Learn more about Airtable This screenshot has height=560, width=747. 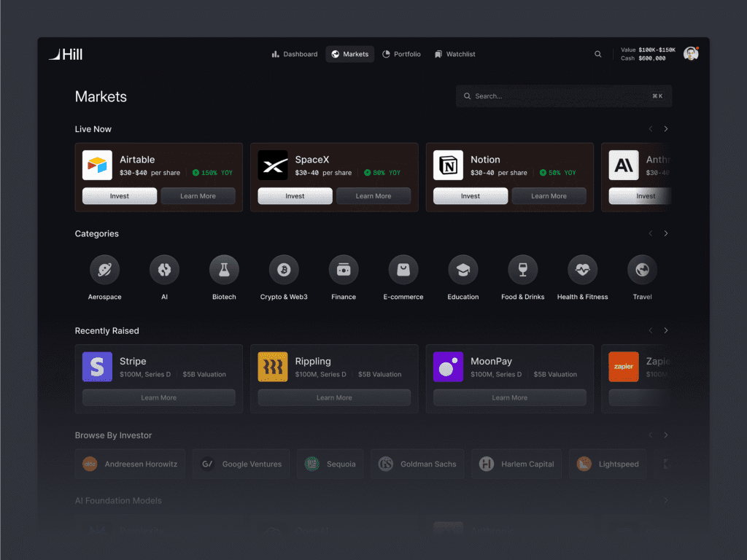tap(198, 196)
